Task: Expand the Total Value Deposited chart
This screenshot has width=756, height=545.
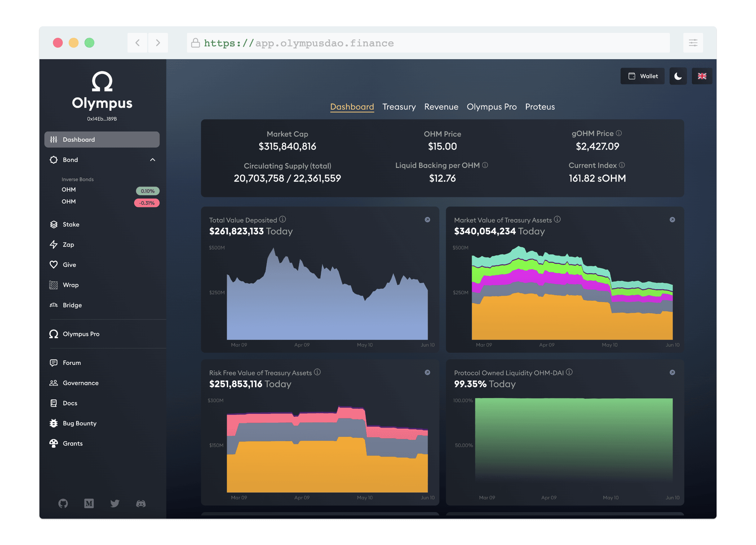Action: pyautogui.click(x=427, y=220)
